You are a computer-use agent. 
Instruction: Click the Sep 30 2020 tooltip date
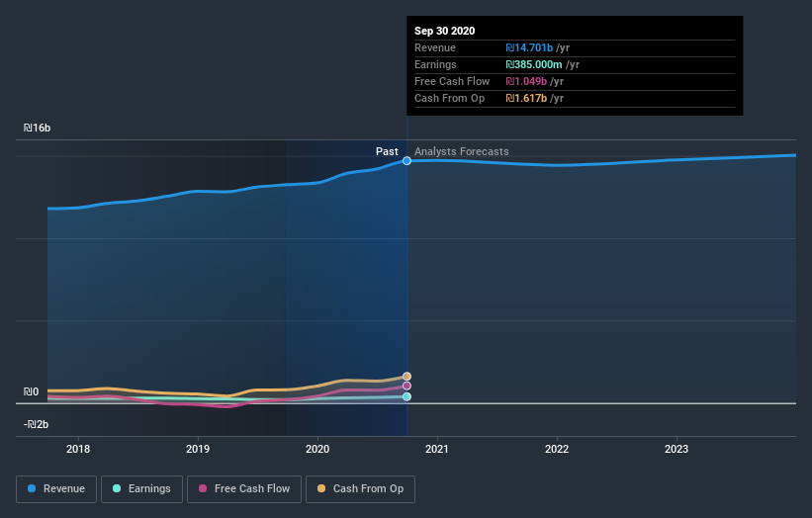[x=444, y=31]
